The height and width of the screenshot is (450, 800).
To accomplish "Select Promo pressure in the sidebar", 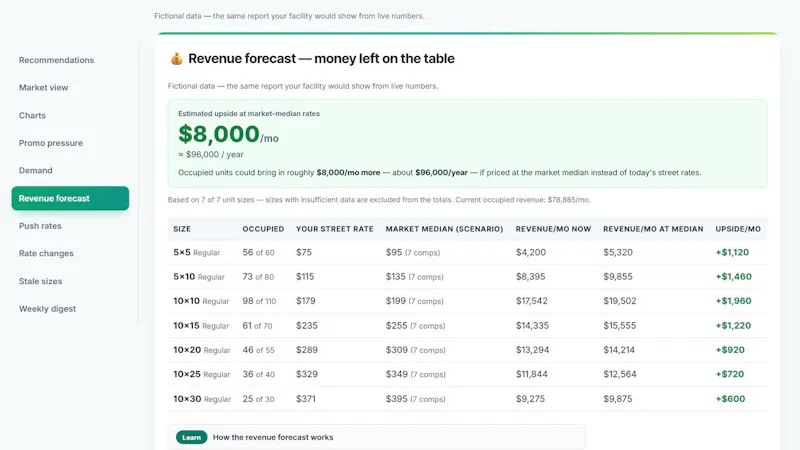I will (51, 143).
